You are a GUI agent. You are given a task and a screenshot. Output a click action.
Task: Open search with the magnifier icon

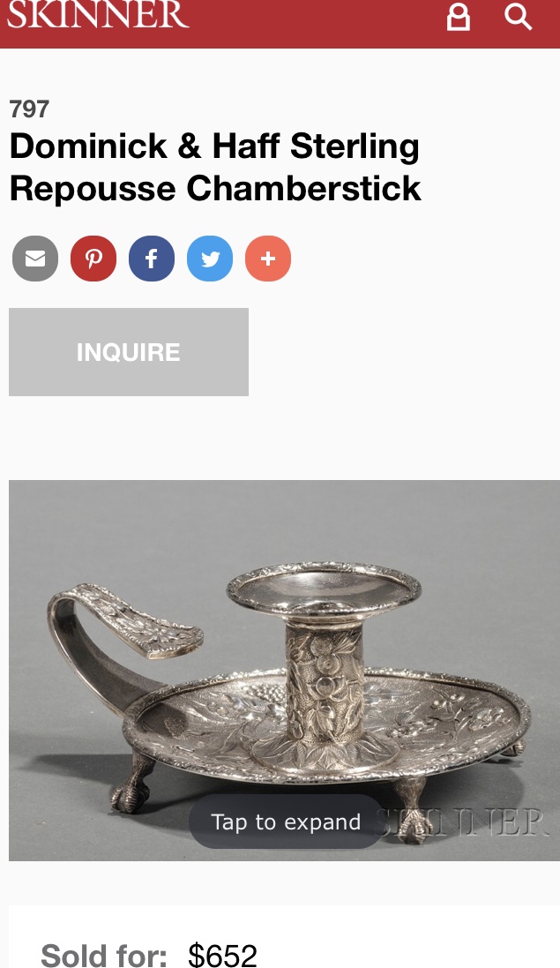point(518,17)
